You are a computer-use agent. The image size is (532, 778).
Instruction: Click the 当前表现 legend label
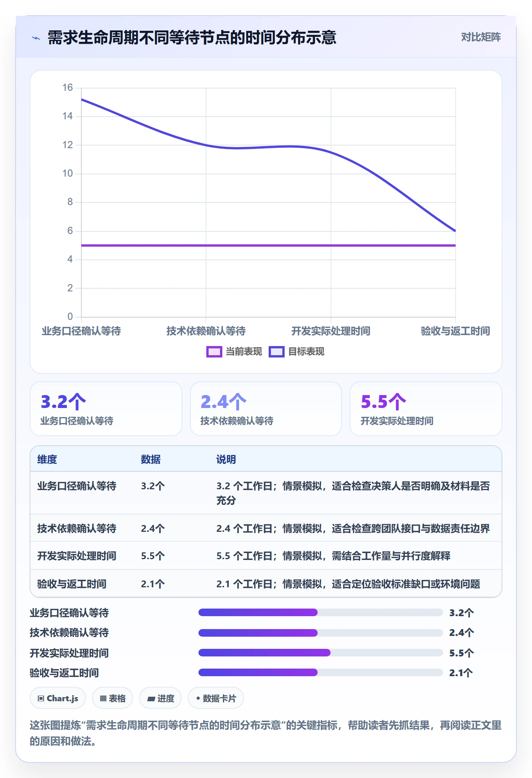pos(244,352)
